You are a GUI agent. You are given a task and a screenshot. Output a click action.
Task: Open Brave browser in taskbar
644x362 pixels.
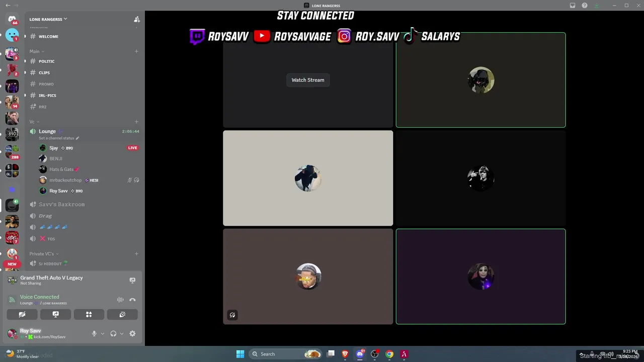point(345,354)
